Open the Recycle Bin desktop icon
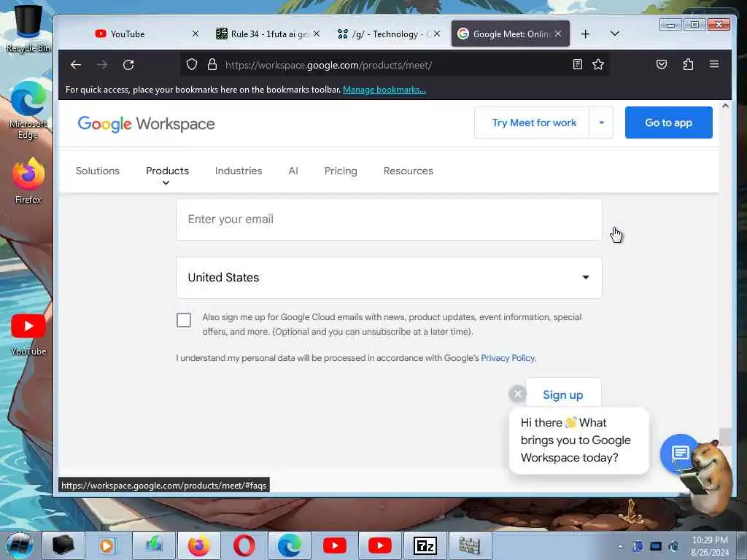 coord(28,28)
